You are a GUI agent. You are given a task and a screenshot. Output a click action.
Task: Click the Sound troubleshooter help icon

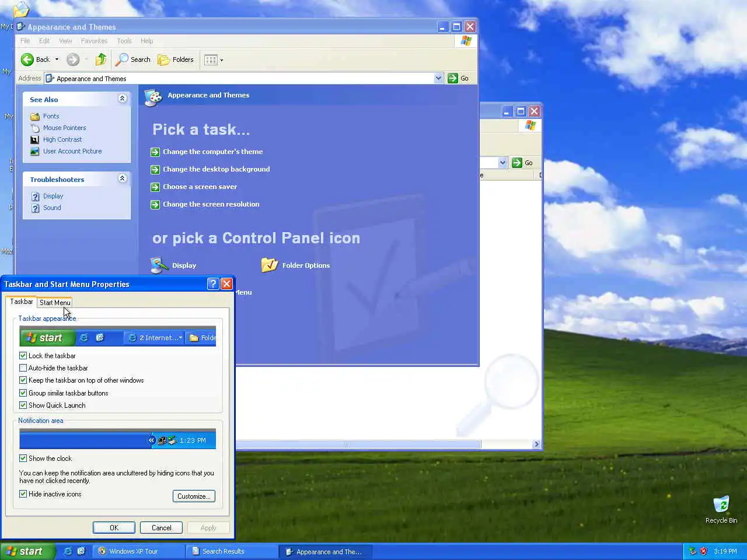pos(35,208)
